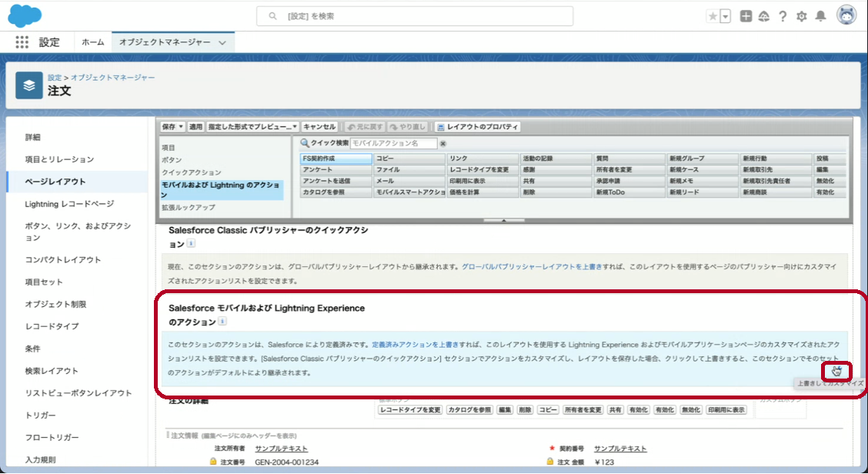The image size is (868, 474).
Task: Select ボタン in the palette categories
Action: [x=172, y=160]
